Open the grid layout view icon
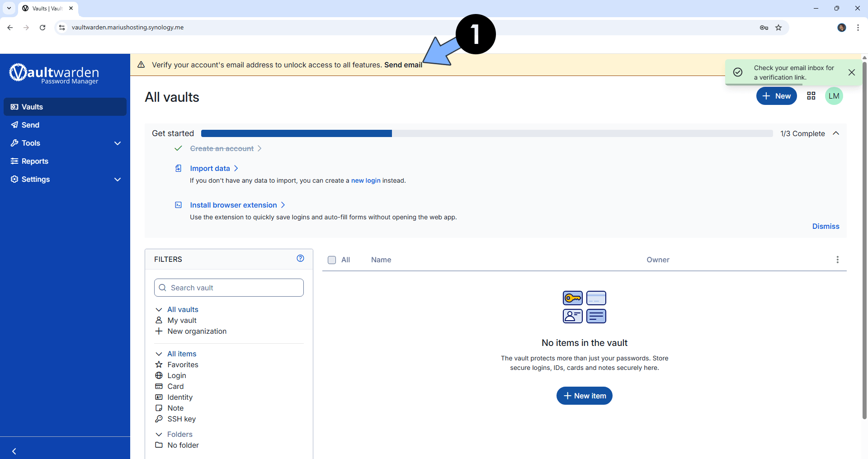Image resolution: width=868 pixels, height=459 pixels. point(811,96)
